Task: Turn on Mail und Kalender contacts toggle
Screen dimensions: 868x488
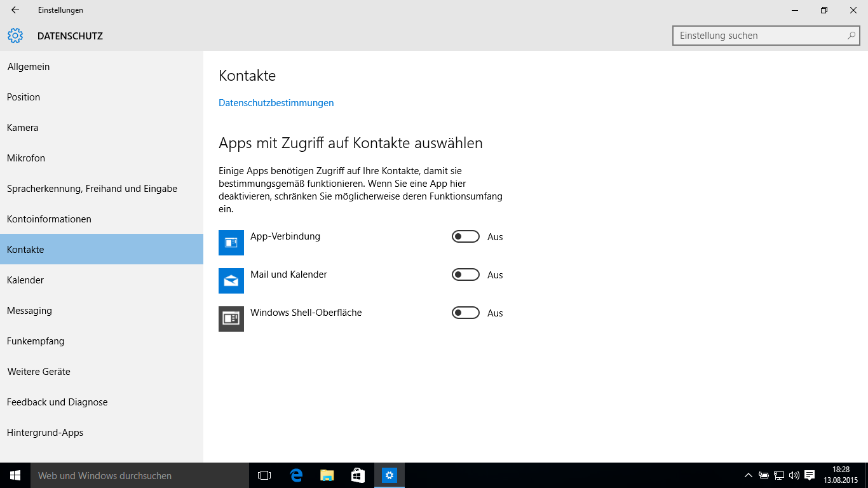Action: tap(465, 275)
